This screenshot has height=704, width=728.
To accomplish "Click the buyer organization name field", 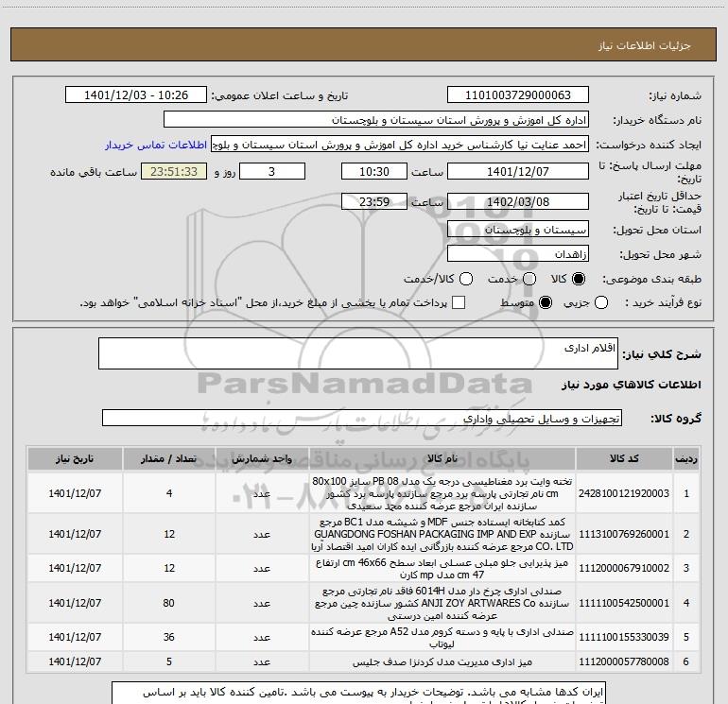I will pos(376,120).
